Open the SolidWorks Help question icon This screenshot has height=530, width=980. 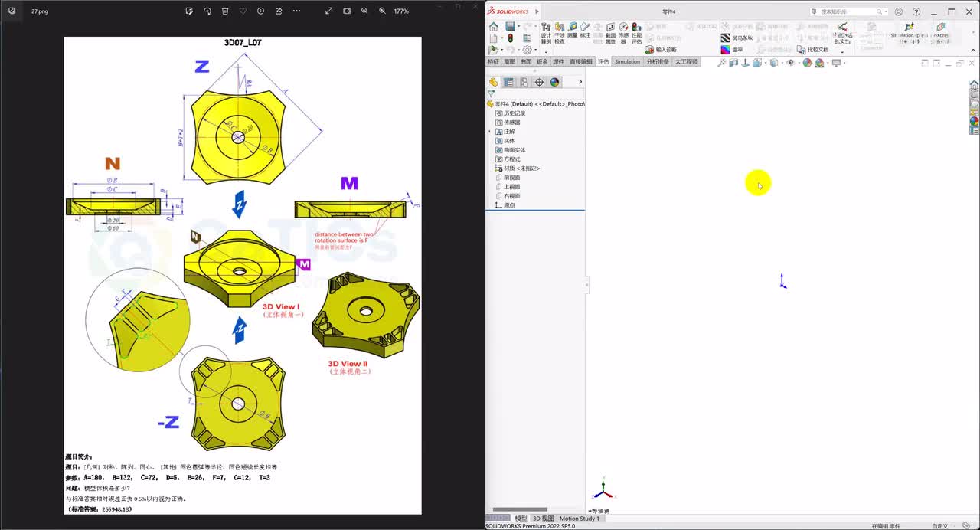point(916,11)
